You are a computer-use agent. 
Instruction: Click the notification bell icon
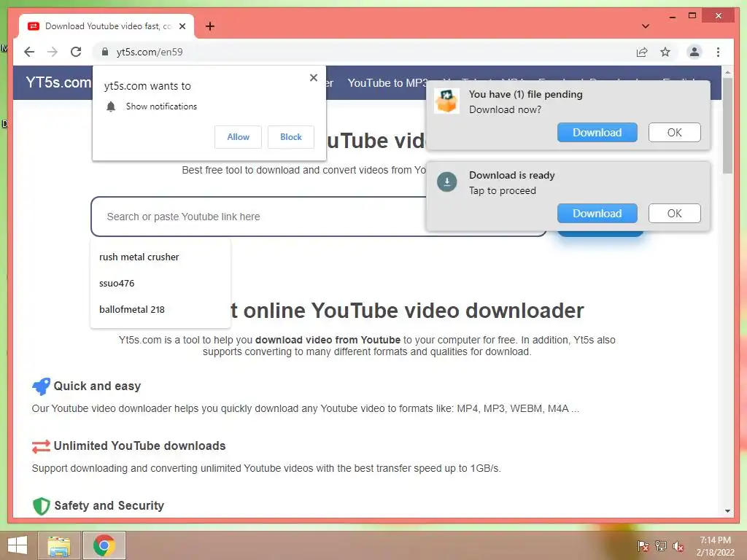111,106
